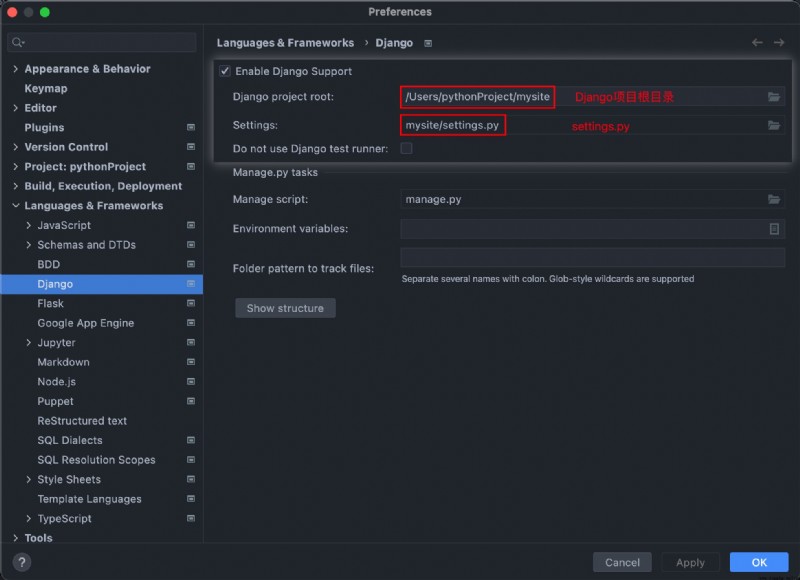Confirm settings with the OK button

(759, 562)
